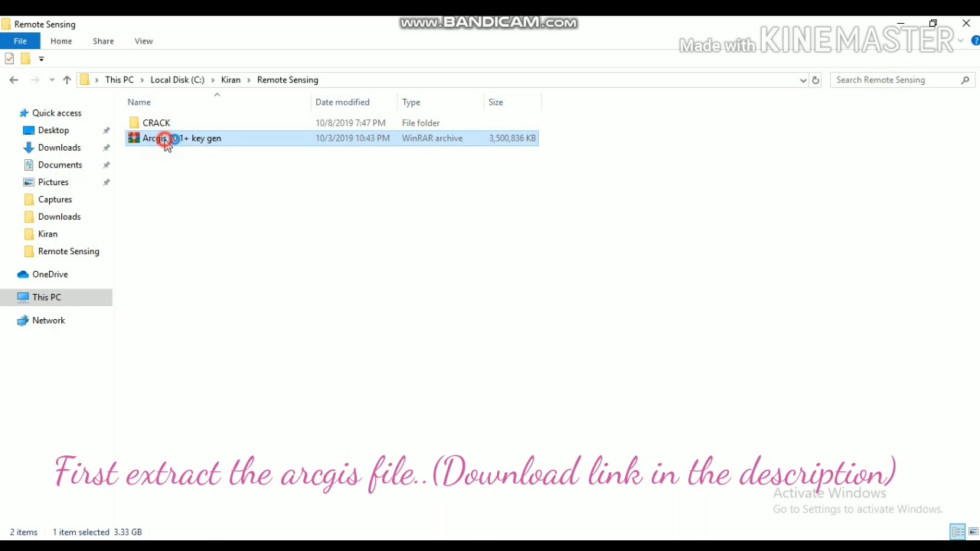This screenshot has width=980, height=551.
Task: Open the Captures folder in the sidebar
Action: (55, 200)
